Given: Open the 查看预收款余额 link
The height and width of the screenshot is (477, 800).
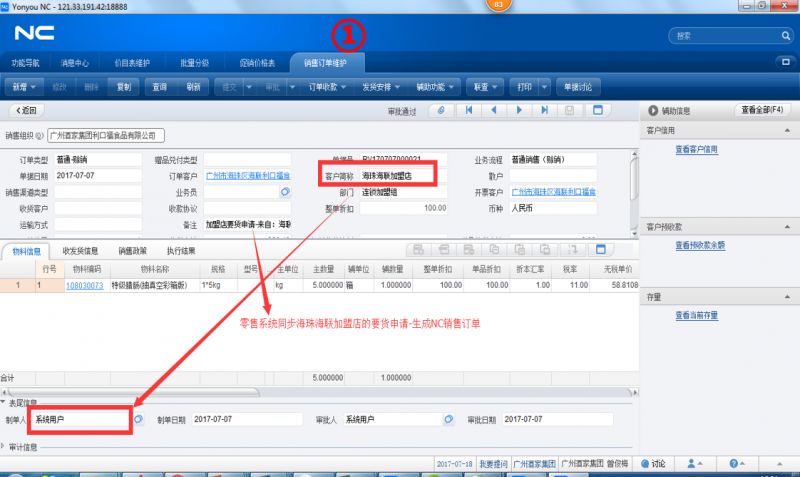Looking at the screenshot, I should pyautogui.click(x=700, y=245).
